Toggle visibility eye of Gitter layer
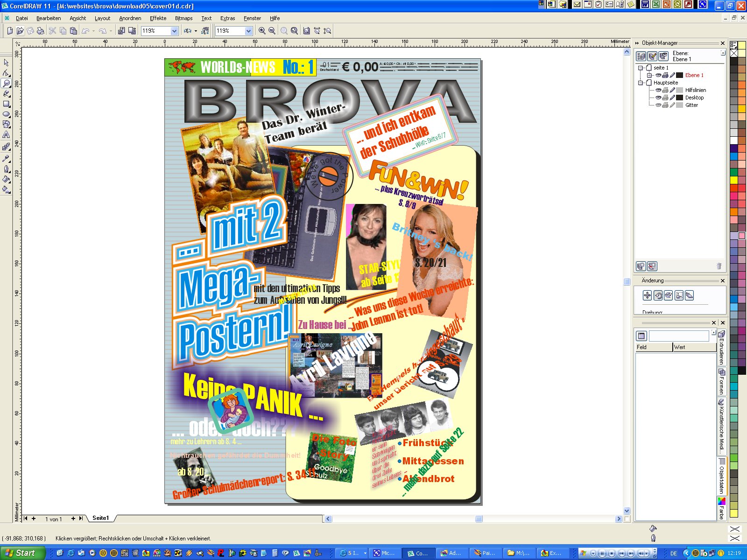This screenshot has width=747, height=560. [658, 105]
